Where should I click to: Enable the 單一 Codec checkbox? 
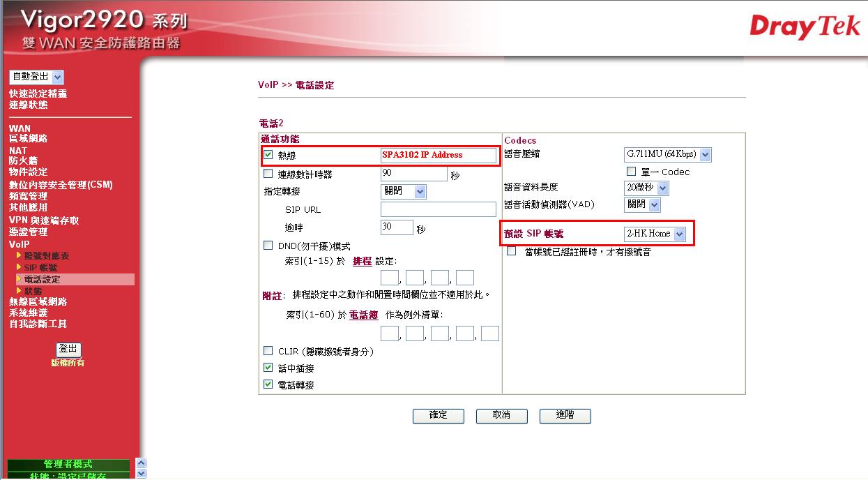tap(632, 171)
